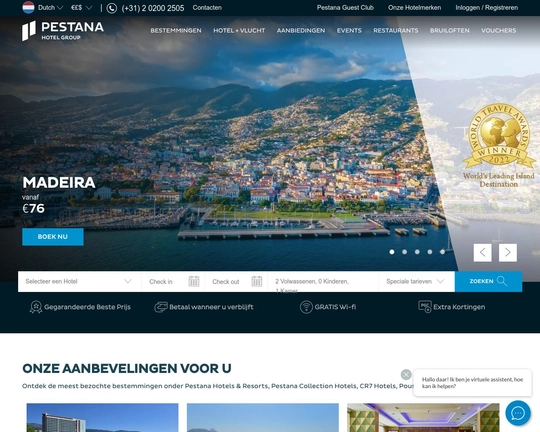Viewport: 540px width, 432px height.
Task: Open the BRUILOFTEN menu item
Action: [449, 31]
